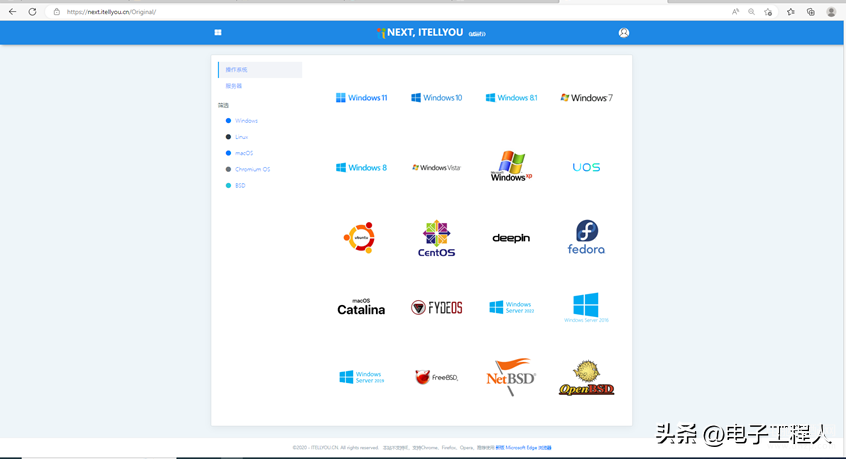Open the Windows 11 logo tile
Image resolution: width=846 pixels, height=459 pixels.
click(x=361, y=98)
